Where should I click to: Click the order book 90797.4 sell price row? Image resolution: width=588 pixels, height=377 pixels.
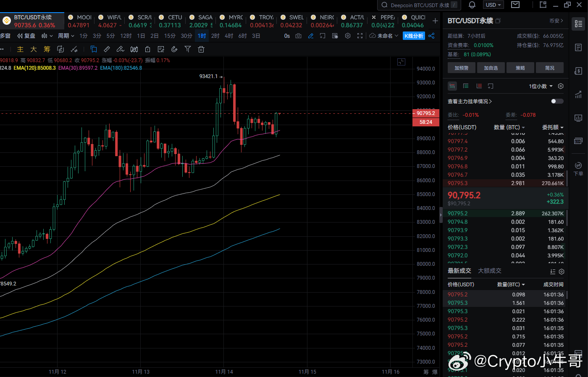click(x=505, y=141)
